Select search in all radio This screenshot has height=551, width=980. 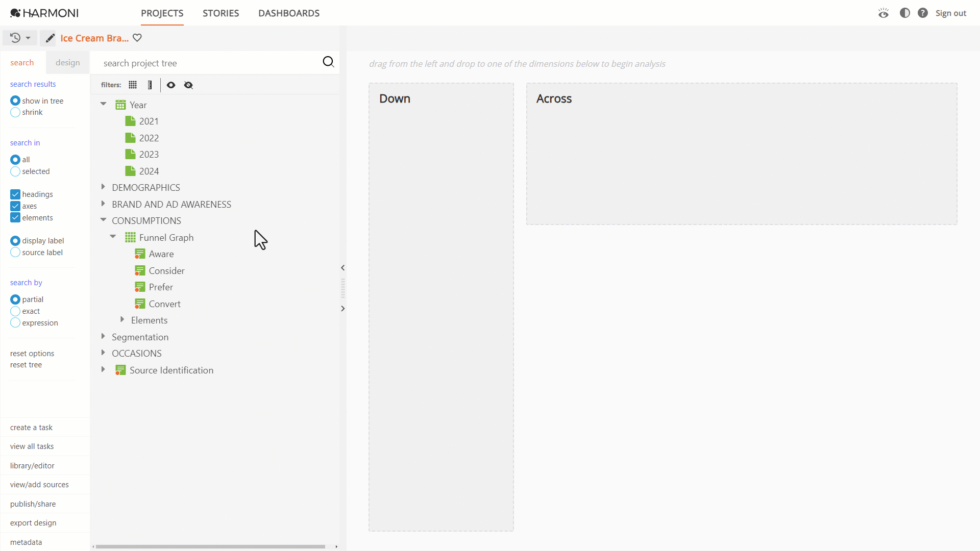click(15, 160)
